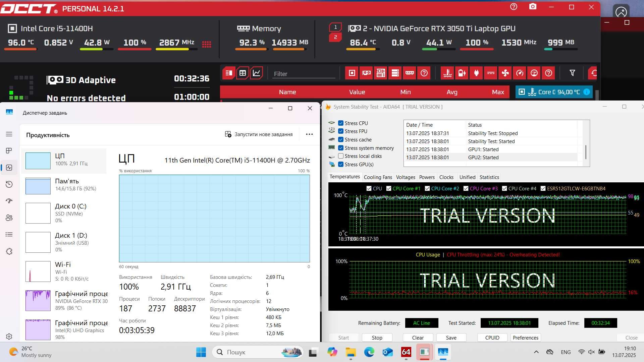Show hidden system tray icons chevron
Image resolution: width=644 pixels, height=362 pixels.
[536, 352]
